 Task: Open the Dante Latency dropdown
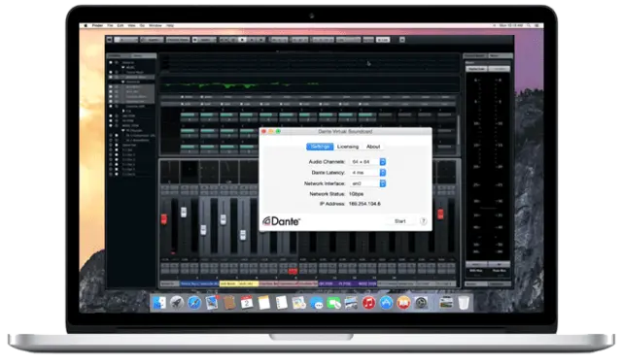pos(367,173)
